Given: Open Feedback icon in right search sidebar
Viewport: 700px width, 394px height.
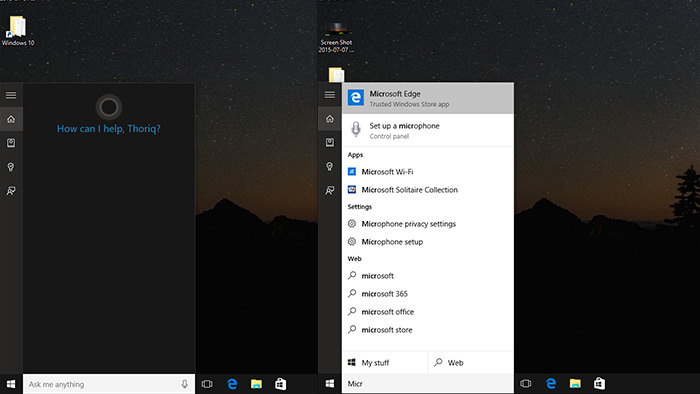Looking at the screenshot, I should tap(330, 191).
